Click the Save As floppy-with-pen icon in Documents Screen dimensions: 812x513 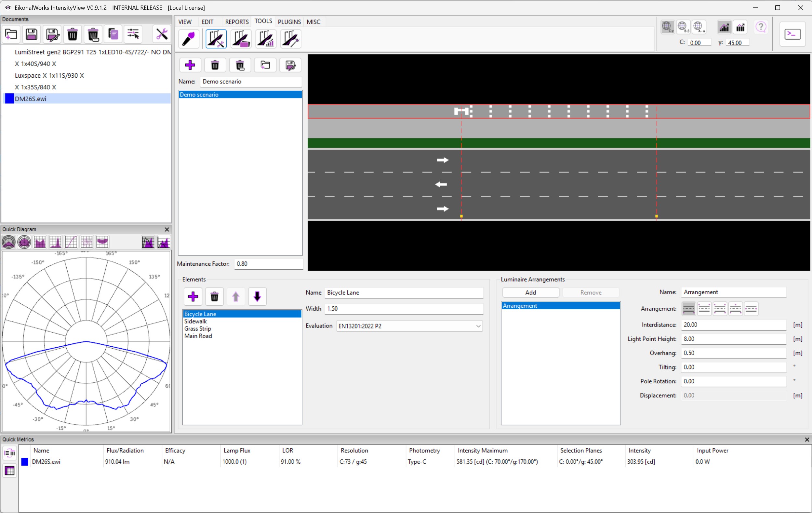tap(52, 34)
